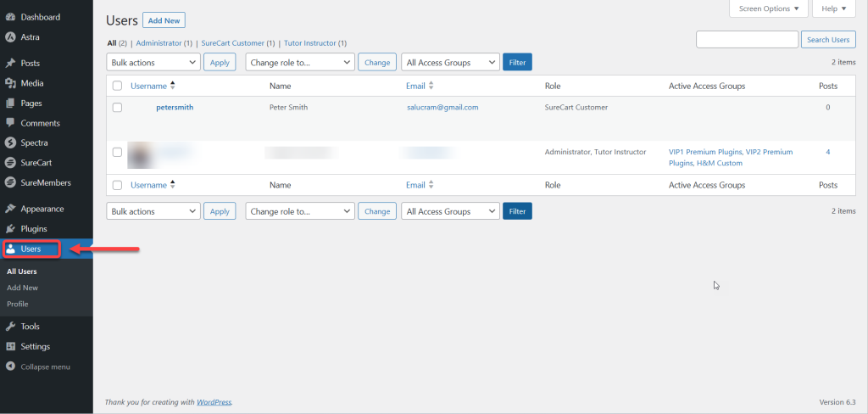Click the SureMembers logo icon
This screenshot has width=868, height=414.
pos(10,182)
